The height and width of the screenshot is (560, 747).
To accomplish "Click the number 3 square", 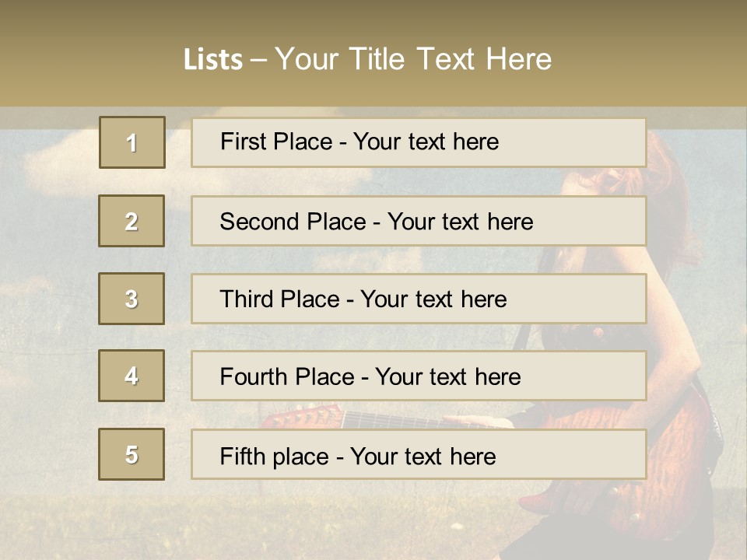I will (132, 299).
